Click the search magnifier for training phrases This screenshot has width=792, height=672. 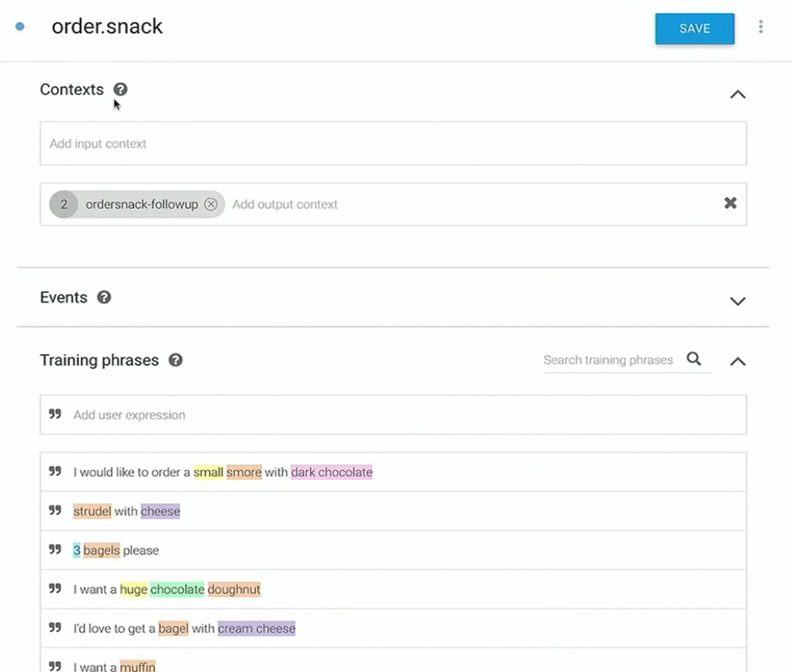[x=694, y=359]
